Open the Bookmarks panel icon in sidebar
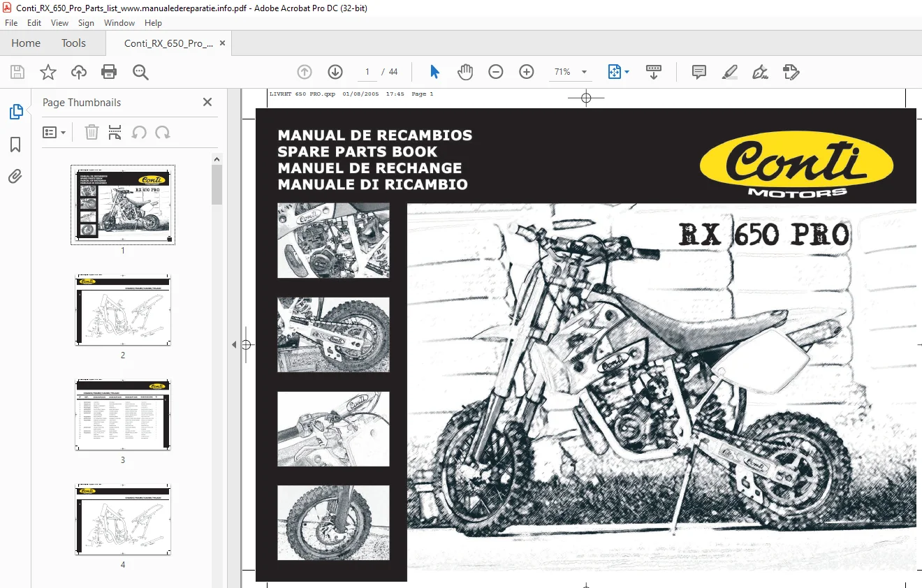 pos(15,145)
